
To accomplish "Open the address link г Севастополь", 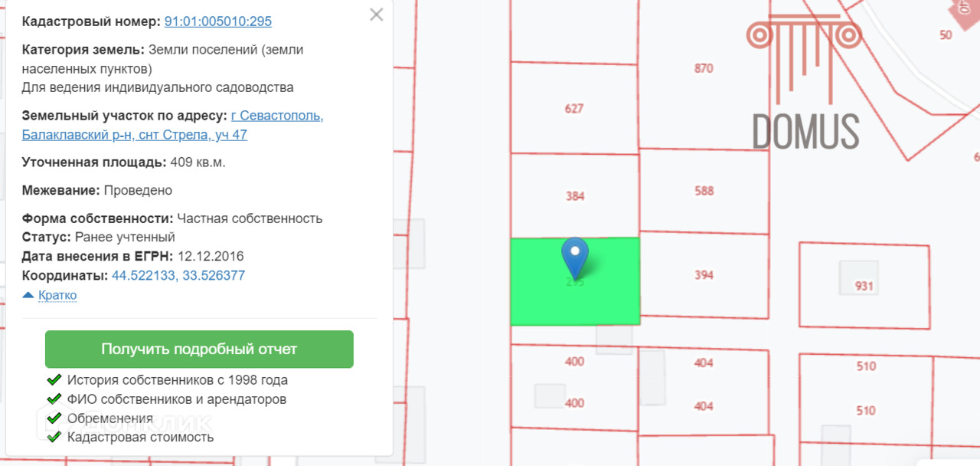I will click(277, 116).
